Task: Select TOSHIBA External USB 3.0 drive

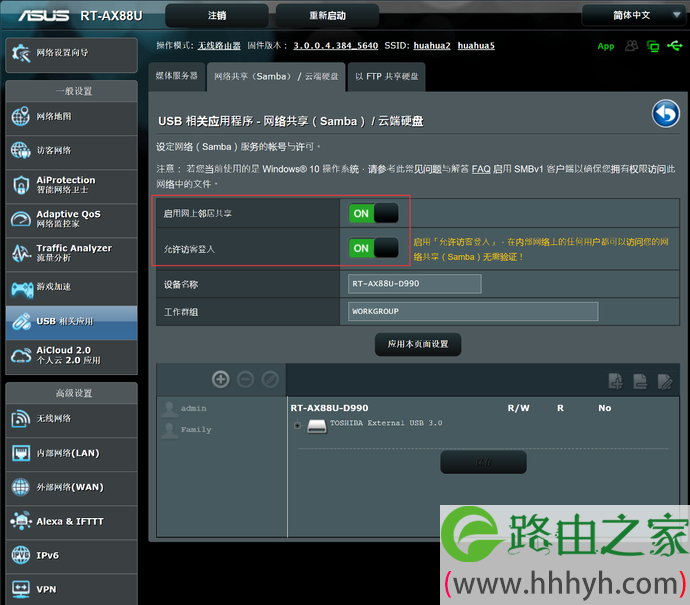Action: [386, 423]
